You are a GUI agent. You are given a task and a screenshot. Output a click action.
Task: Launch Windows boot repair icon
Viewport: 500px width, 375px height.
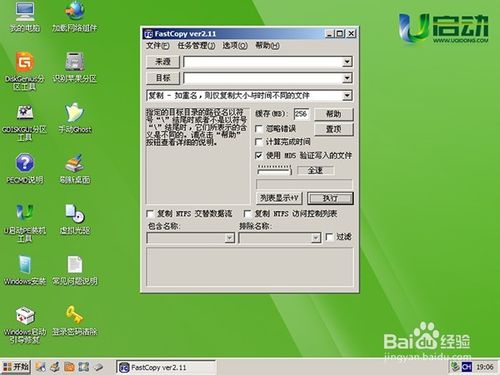pyautogui.click(x=25, y=325)
